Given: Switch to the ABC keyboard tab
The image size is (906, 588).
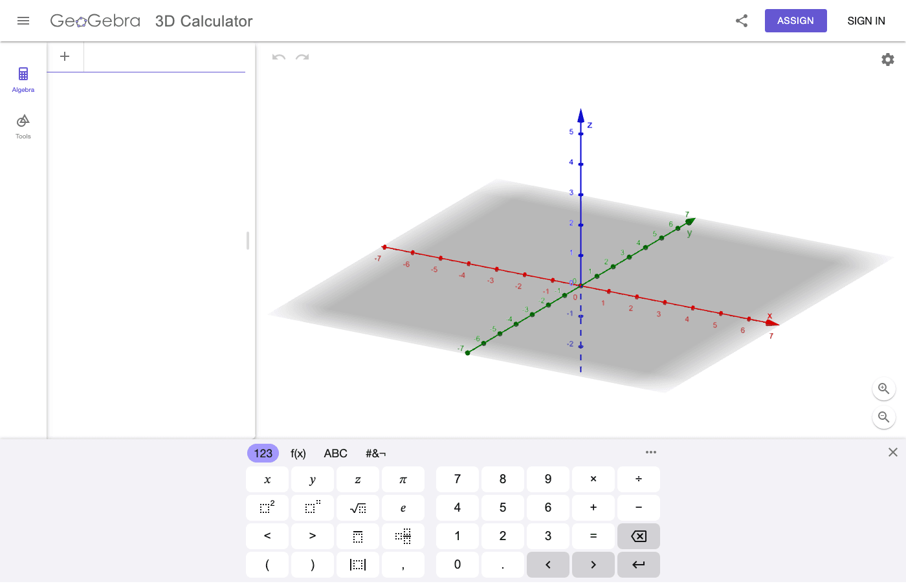Looking at the screenshot, I should (335, 453).
